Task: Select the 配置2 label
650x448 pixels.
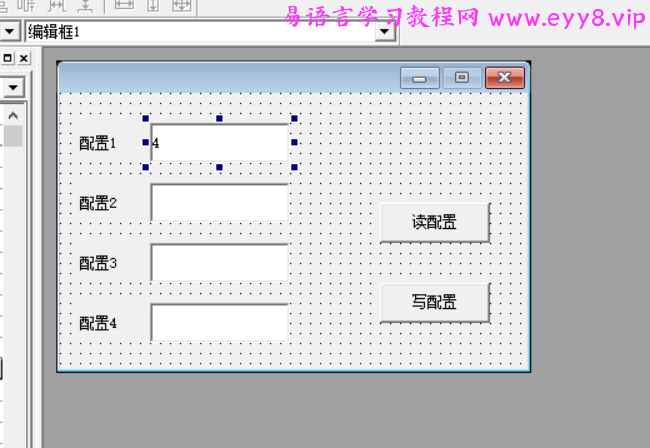Action: pyautogui.click(x=98, y=203)
